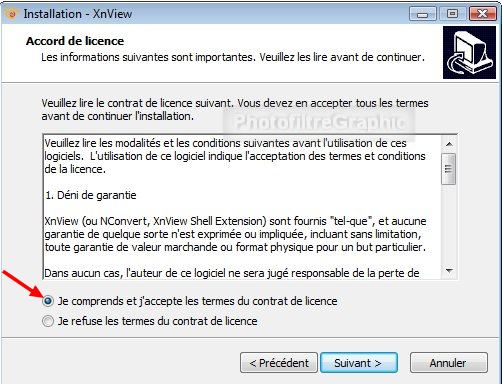The image size is (502, 384).
Task: Click the license scrollbar thumb grip
Action: point(449,169)
